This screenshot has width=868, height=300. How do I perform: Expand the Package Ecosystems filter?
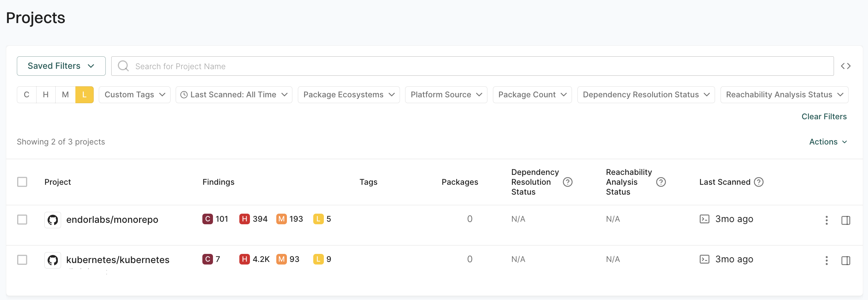coord(348,95)
